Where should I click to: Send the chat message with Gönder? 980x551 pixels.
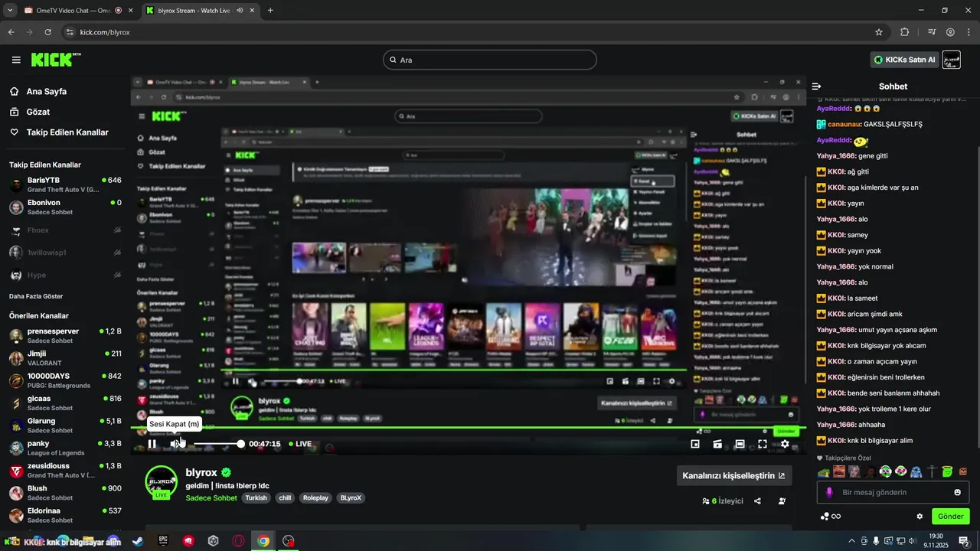[950, 517]
